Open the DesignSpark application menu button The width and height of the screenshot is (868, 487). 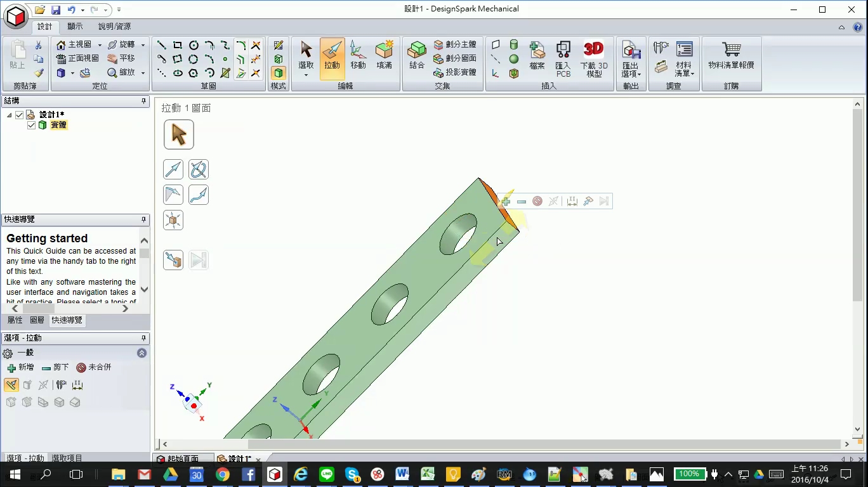pyautogui.click(x=16, y=16)
